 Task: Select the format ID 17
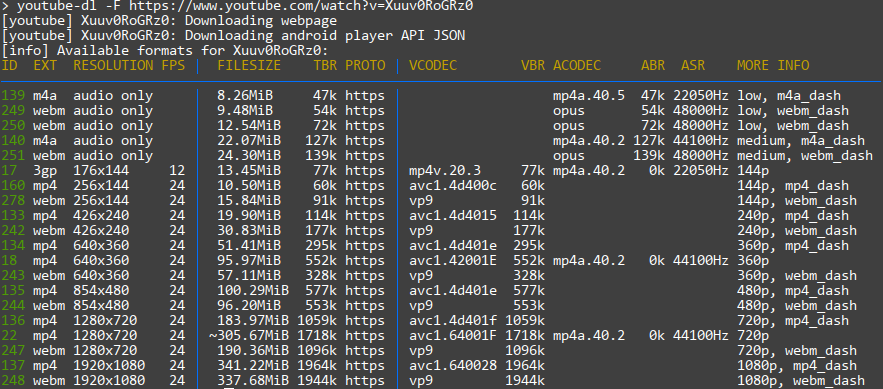[x=10, y=171]
